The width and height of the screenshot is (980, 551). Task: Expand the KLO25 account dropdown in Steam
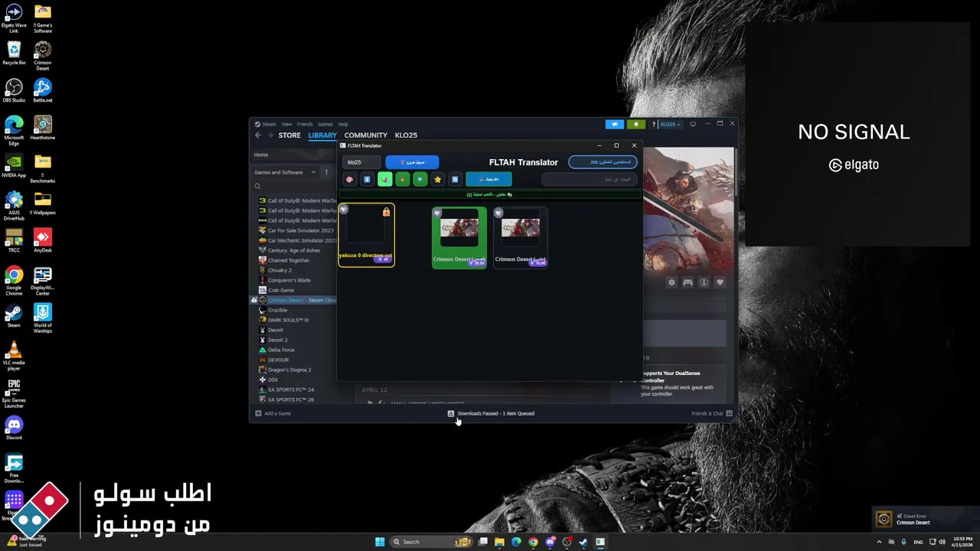point(670,124)
